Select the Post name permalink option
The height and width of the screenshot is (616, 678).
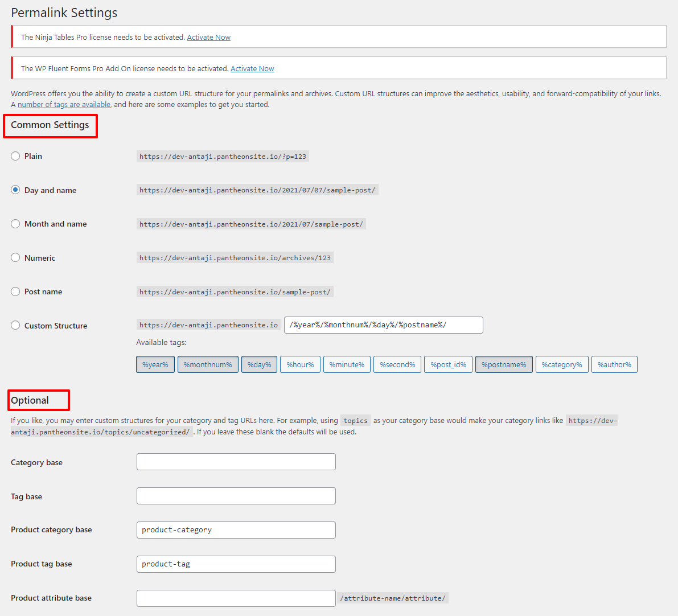tap(15, 291)
